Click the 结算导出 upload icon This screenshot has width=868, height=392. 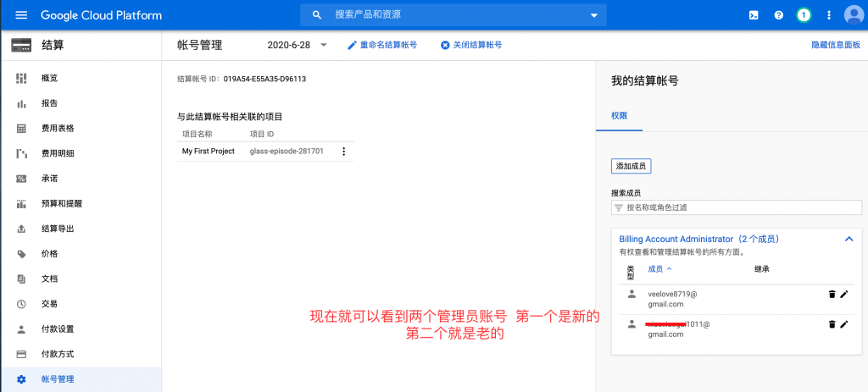point(21,229)
